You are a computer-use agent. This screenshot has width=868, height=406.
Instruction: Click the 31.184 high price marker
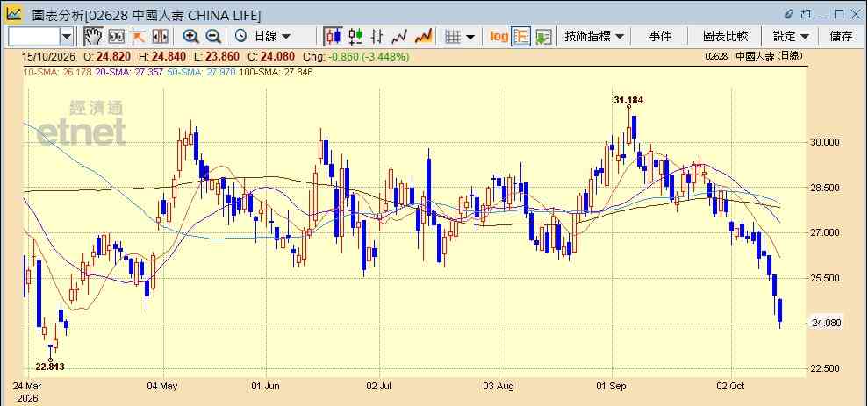point(628,100)
